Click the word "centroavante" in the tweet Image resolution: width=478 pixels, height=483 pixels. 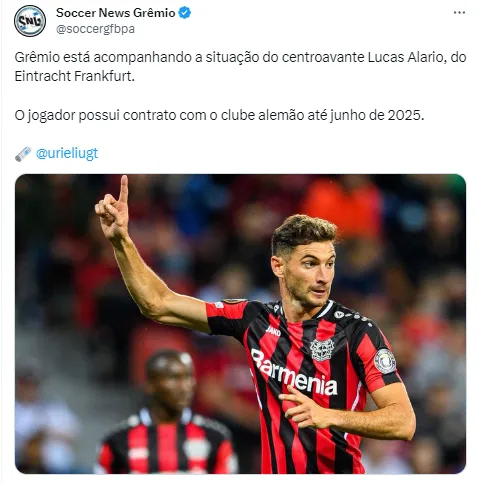pos(323,57)
